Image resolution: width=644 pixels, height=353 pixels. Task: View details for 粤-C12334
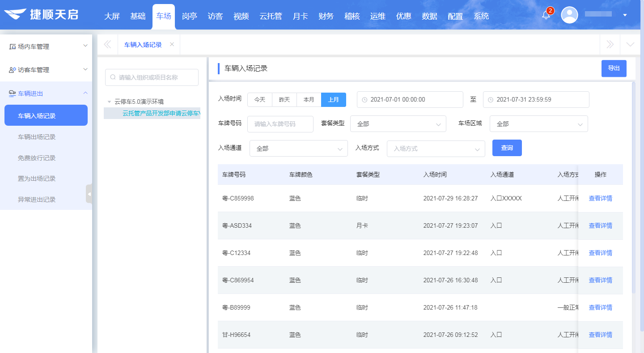[601, 253]
